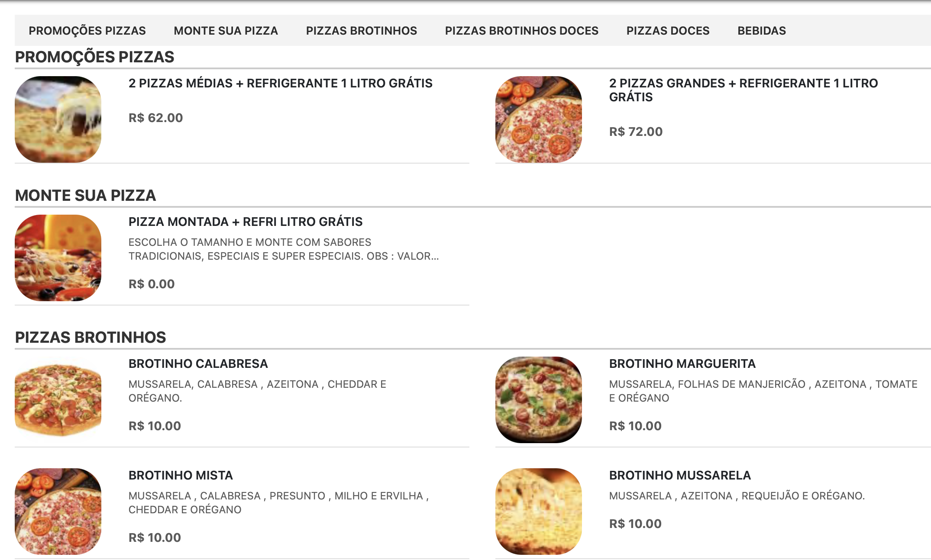The width and height of the screenshot is (931, 560).
Task: Select the Pizzas Brotinhos Doces tab
Action: [521, 31]
